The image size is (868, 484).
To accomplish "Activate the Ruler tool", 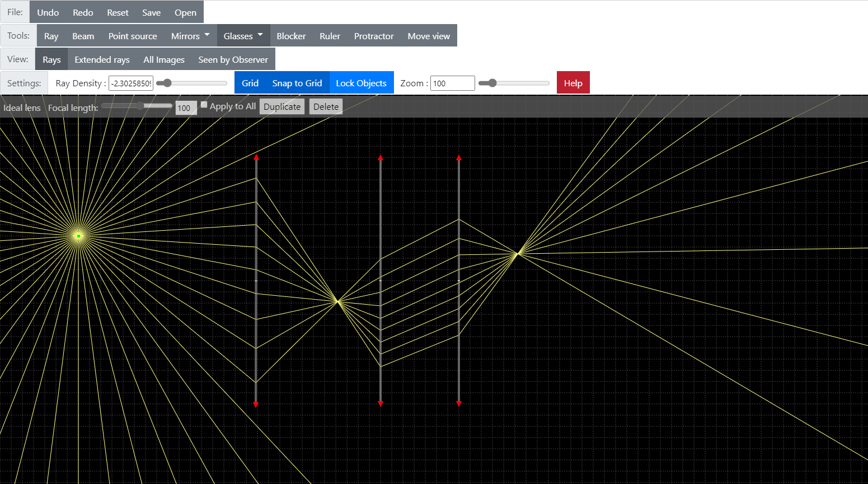I will (x=330, y=36).
